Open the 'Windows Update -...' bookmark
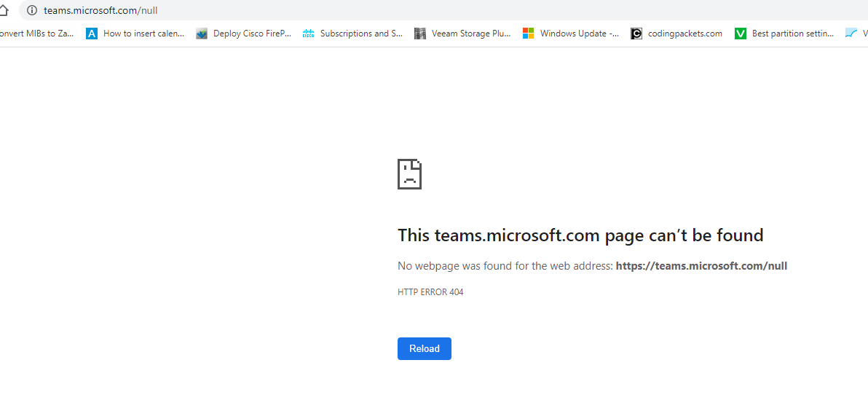This screenshot has height=403, width=868. pyautogui.click(x=571, y=34)
